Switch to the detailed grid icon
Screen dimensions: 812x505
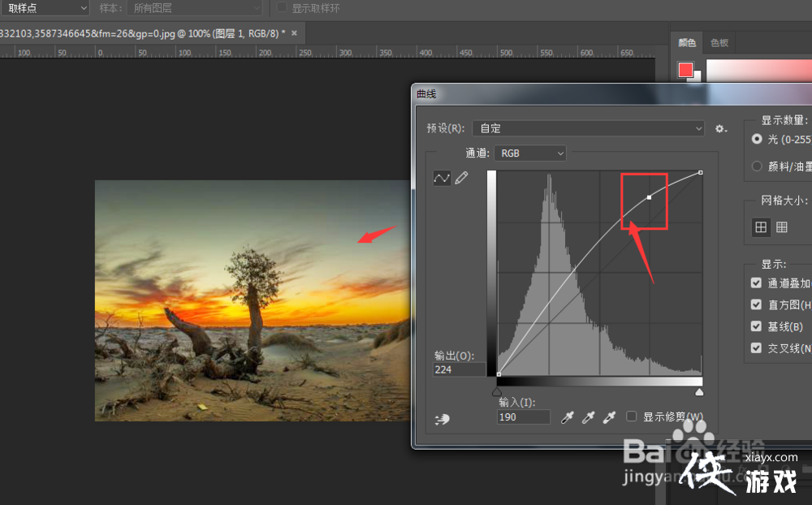[x=781, y=227]
